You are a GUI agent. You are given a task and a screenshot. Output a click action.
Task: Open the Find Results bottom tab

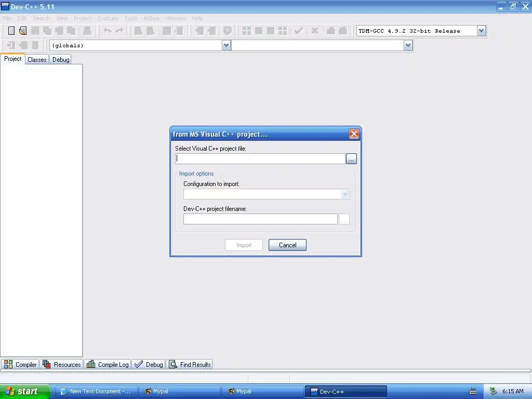tap(190, 364)
